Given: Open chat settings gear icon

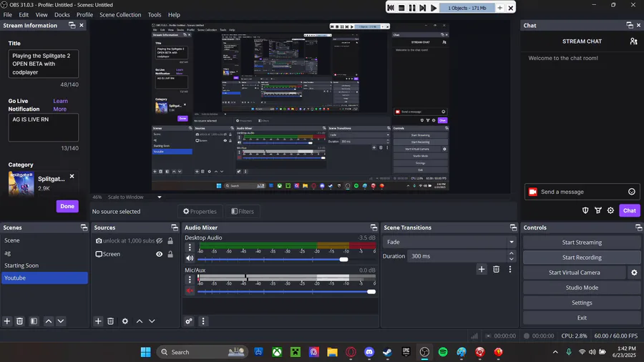Looking at the screenshot, I should click(611, 210).
